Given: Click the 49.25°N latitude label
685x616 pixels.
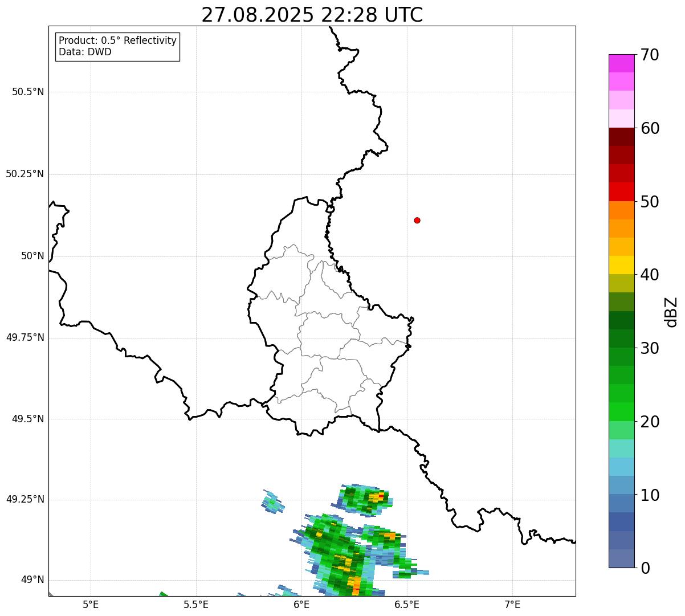Looking at the screenshot, I should point(25,499).
